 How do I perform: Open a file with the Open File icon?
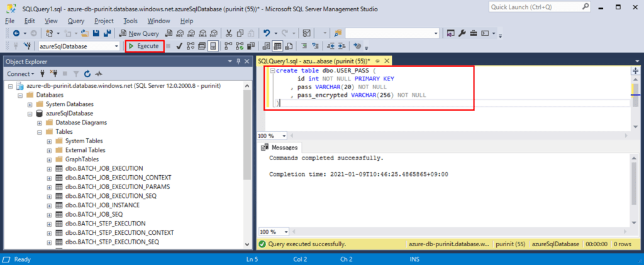(x=86, y=34)
